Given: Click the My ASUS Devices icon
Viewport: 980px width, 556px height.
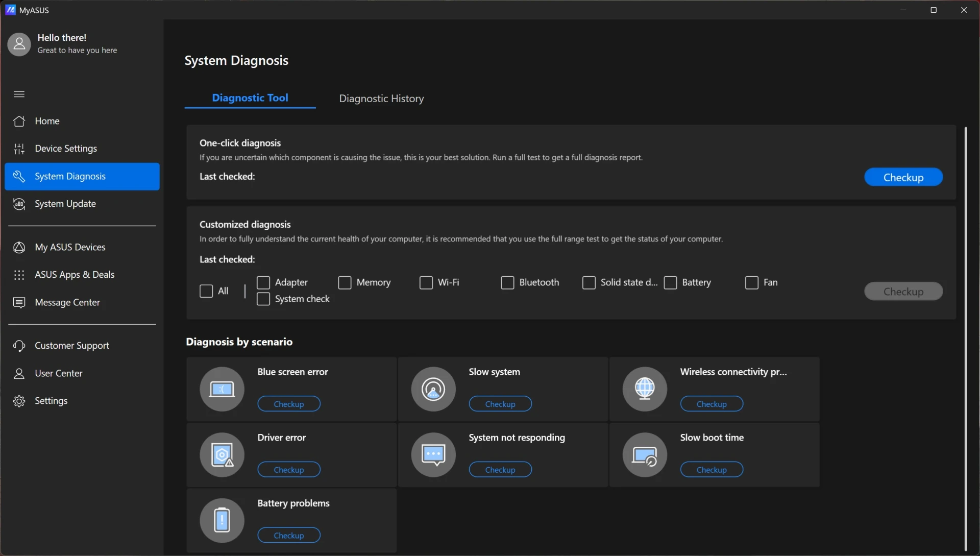Looking at the screenshot, I should [19, 247].
